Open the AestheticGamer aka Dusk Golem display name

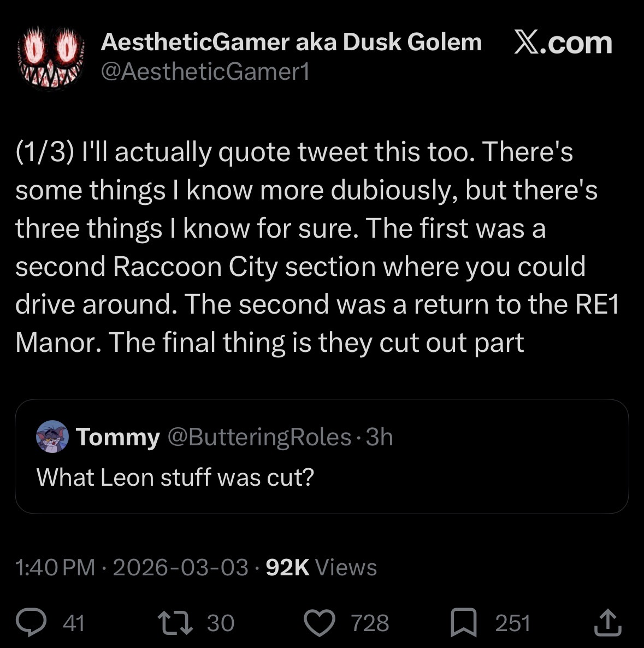tap(291, 42)
